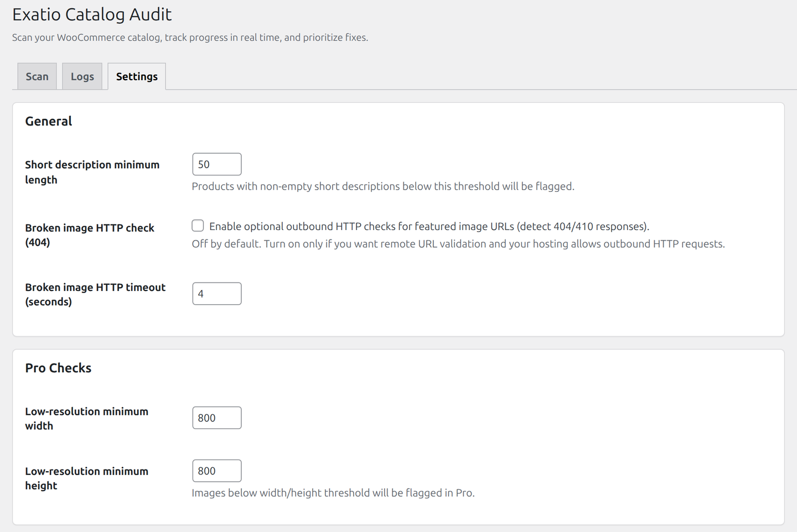
Task: Click the 'Broken image HTTP check (404)' label
Action: (90, 235)
